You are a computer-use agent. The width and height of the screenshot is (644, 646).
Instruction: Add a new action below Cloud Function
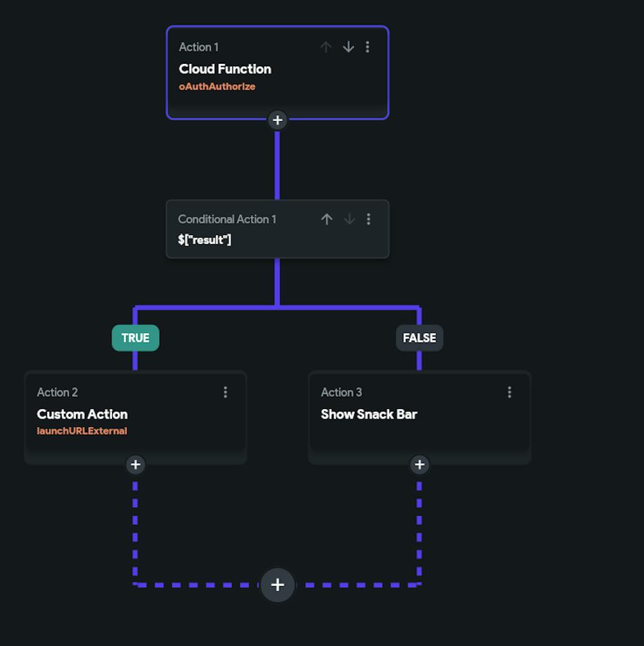(x=277, y=120)
